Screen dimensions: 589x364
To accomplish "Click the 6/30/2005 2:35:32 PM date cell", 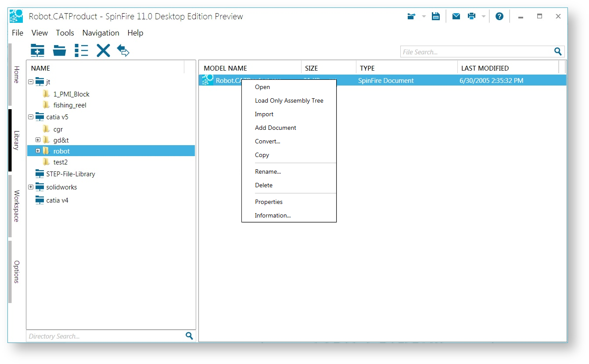I will (x=491, y=80).
